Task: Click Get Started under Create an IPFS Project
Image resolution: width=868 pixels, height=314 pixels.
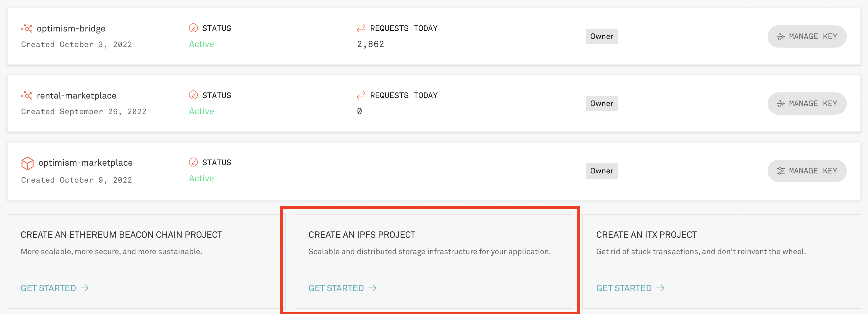Action: [342, 288]
